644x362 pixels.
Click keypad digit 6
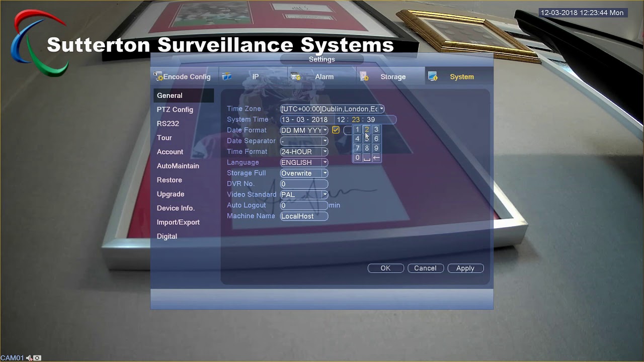click(376, 139)
